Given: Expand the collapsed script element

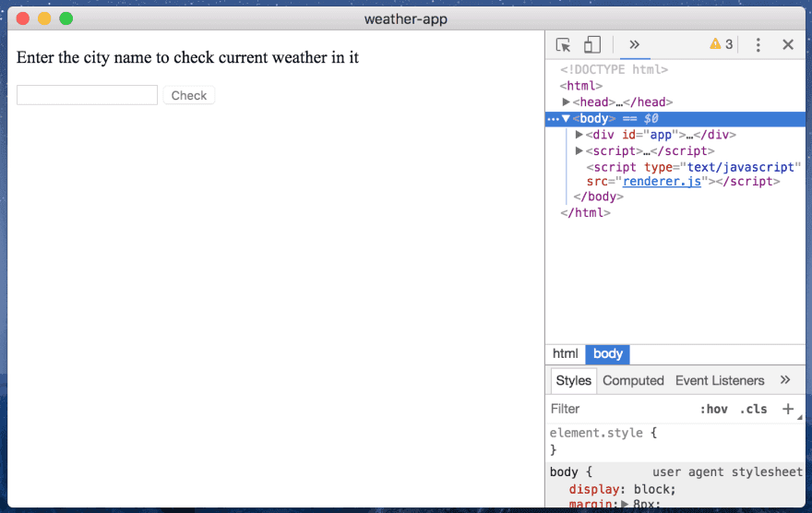Looking at the screenshot, I should tap(579, 150).
